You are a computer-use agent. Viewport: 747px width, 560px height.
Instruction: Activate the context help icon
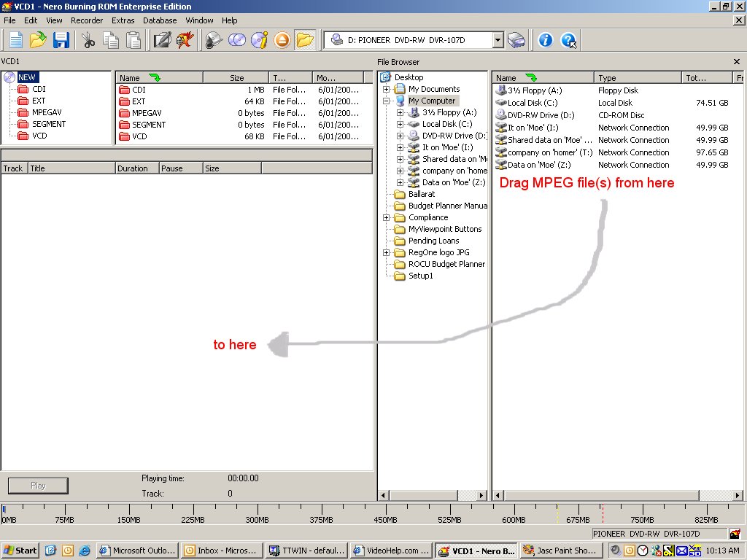568,40
